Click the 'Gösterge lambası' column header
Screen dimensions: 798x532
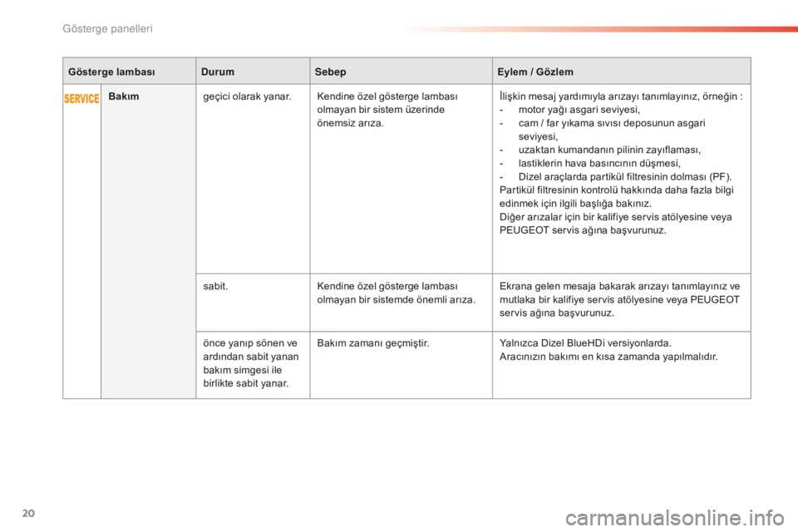(x=111, y=71)
